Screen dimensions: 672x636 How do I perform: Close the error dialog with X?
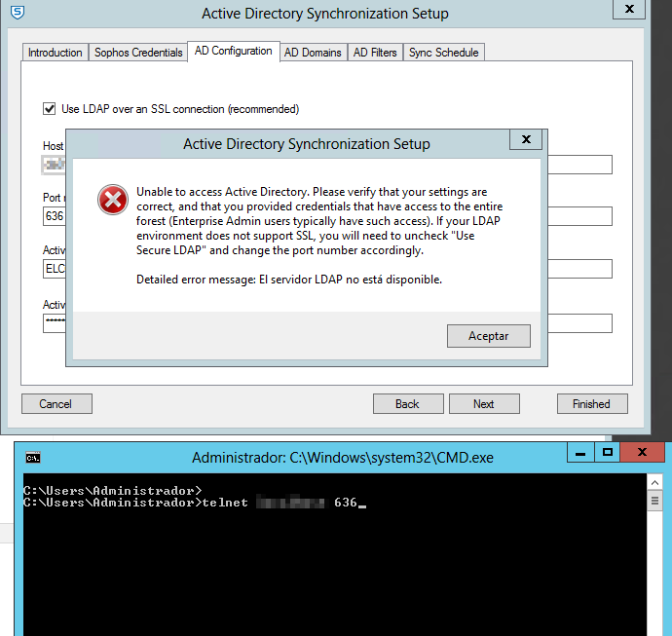click(x=526, y=139)
